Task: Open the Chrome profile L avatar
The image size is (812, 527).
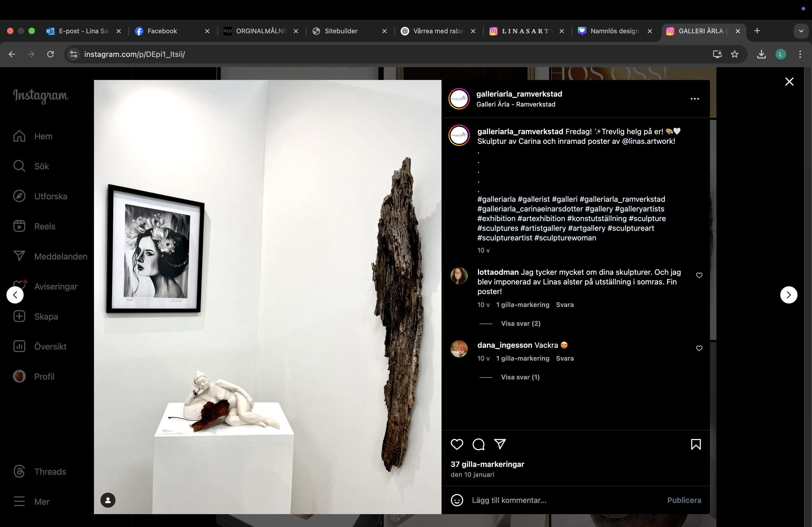Action: tap(781, 54)
